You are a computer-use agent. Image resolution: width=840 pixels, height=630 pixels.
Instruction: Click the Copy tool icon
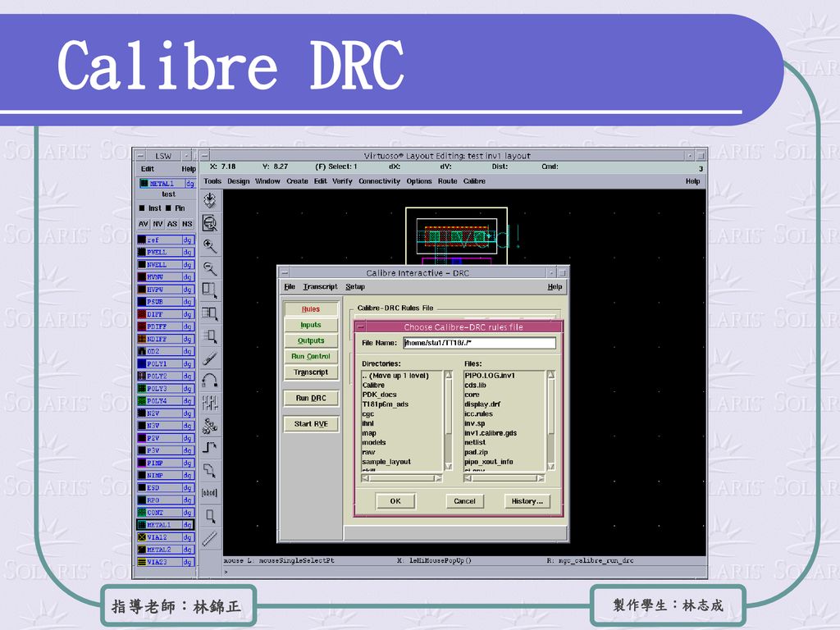click(210, 313)
